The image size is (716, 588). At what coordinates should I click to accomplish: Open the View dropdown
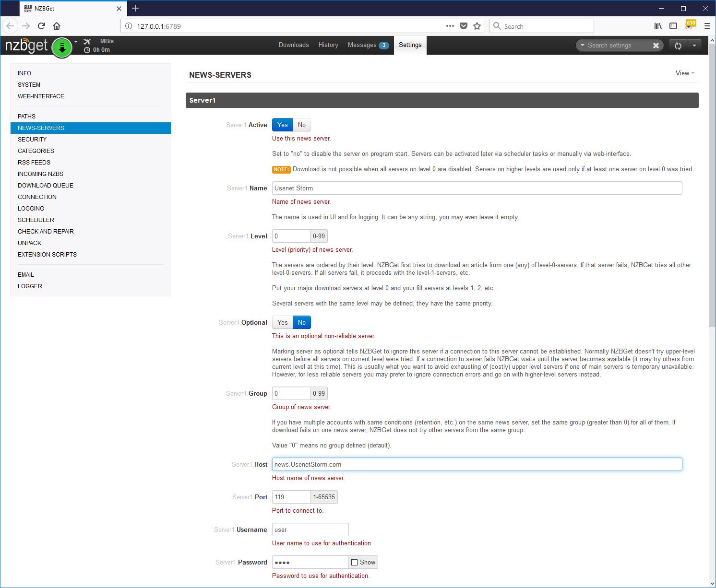[685, 73]
